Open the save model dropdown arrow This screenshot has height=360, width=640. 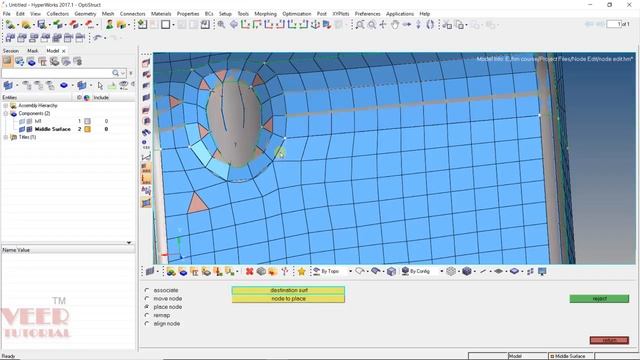coord(49,25)
